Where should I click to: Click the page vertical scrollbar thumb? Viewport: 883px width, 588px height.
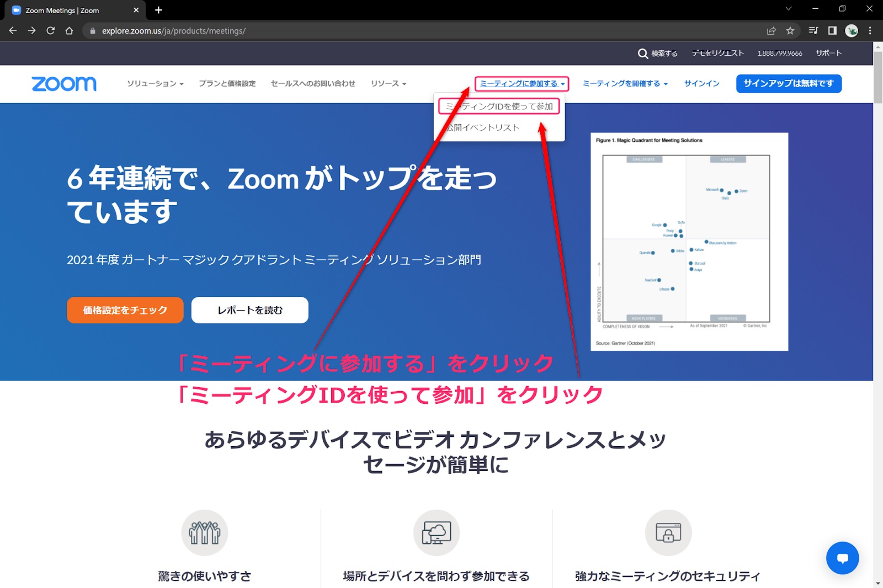coord(877,77)
